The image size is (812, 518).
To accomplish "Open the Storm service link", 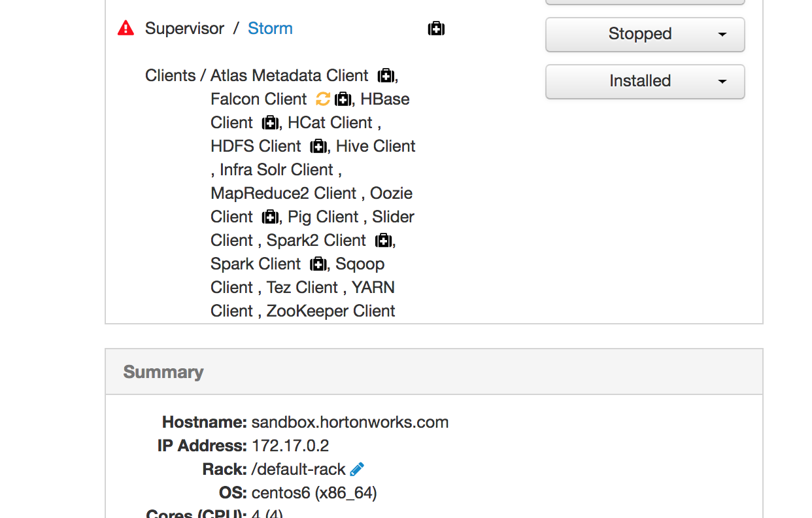I will [270, 29].
